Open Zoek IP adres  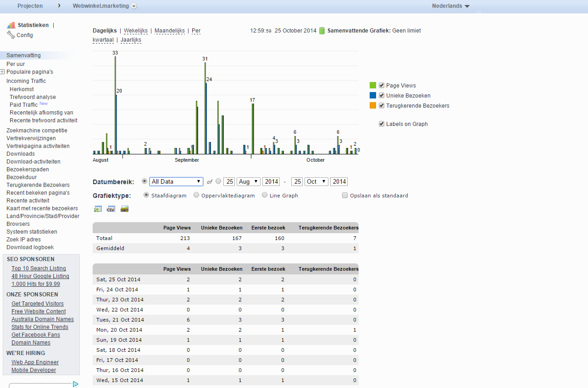(23, 240)
